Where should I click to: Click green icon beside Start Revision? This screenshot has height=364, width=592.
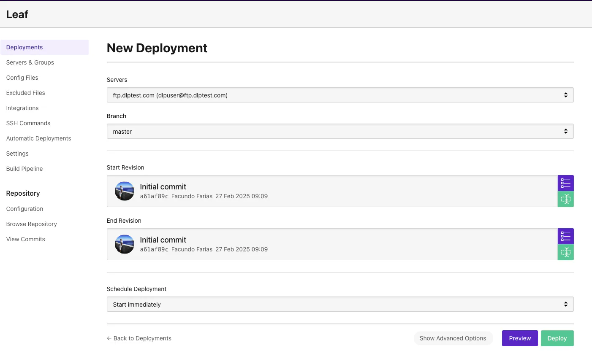(565, 199)
